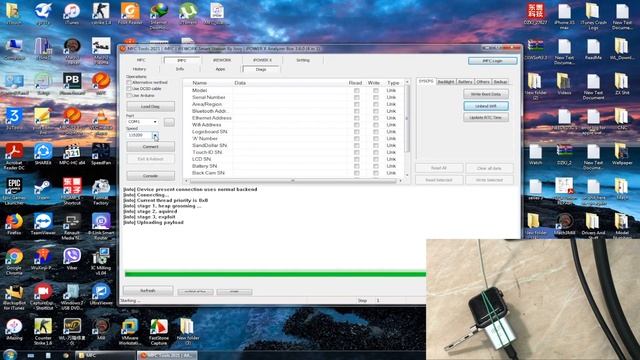
Task: Click the Unbind Wifi button
Action: tap(486, 106)
